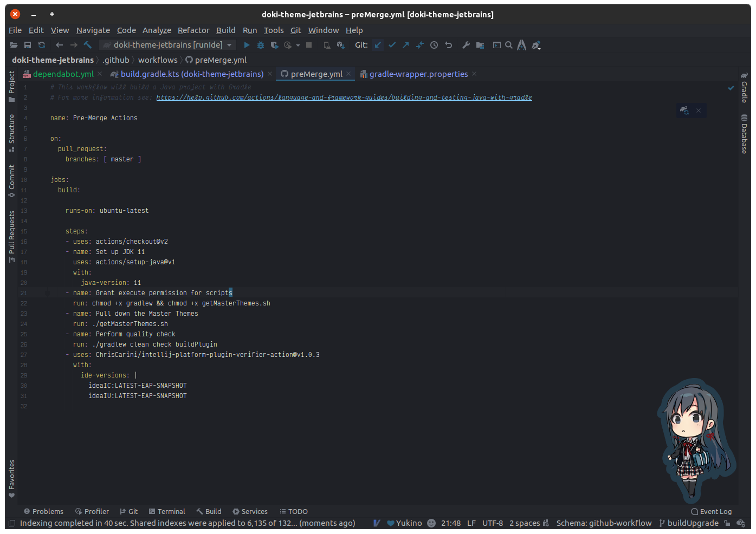Viewport: 756px width, 534px height.
Task: Save all files with the disk icon
Action: click(28, 45)
